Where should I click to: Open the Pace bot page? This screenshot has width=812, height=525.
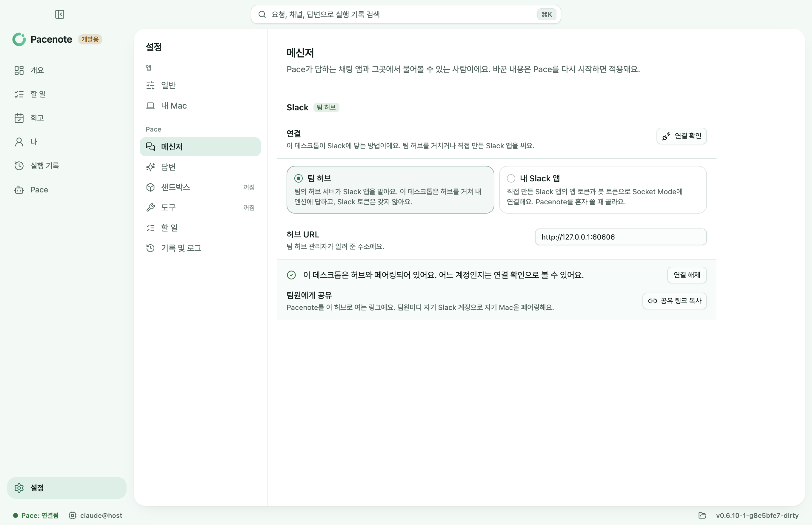point(67,189)
